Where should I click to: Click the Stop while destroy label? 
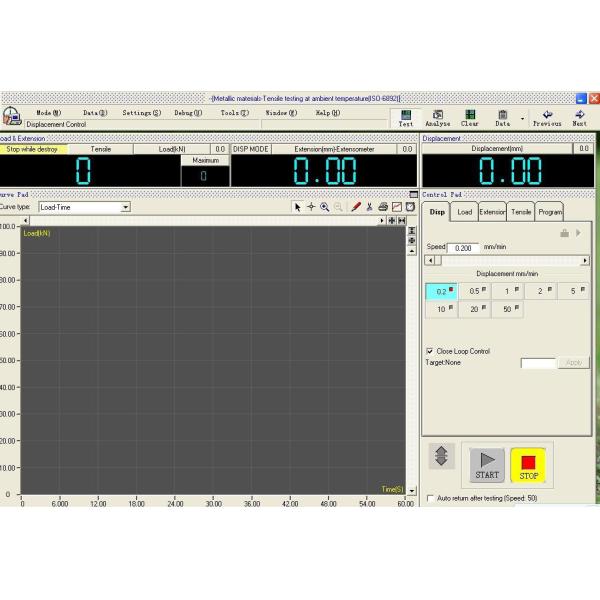point(33,149)
